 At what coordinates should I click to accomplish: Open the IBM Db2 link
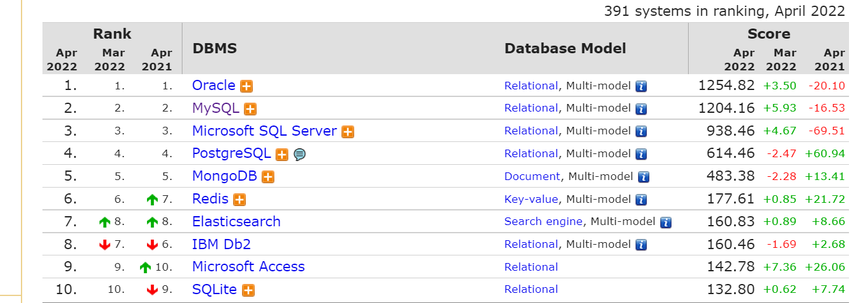pyautogui.click(x=222, y=244)
